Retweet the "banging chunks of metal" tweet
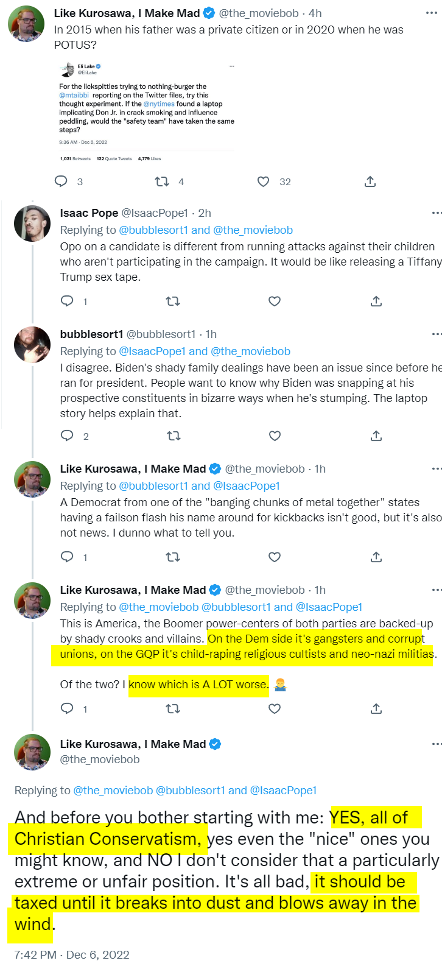 [x=173, y=557]
